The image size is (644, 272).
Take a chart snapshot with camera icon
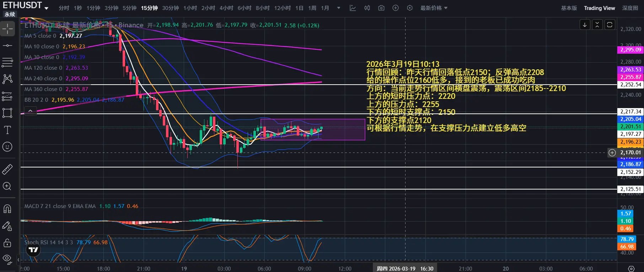coord(381,8)
